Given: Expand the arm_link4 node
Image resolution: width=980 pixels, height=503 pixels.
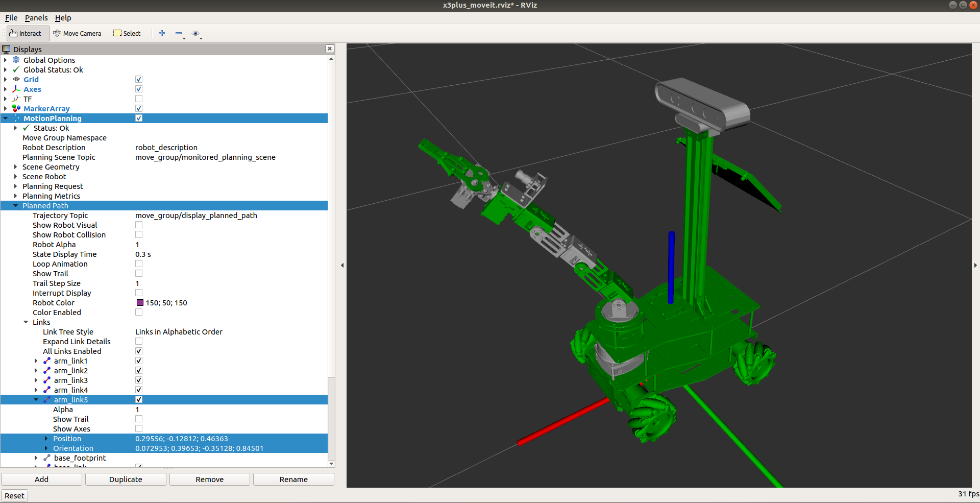Looking at the screenshot, I should (x=36, y=390).
